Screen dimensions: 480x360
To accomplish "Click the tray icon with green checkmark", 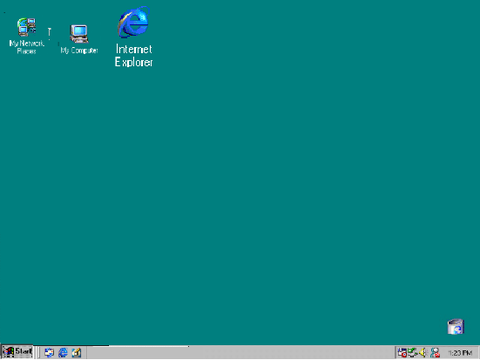I will click(412, 352).
